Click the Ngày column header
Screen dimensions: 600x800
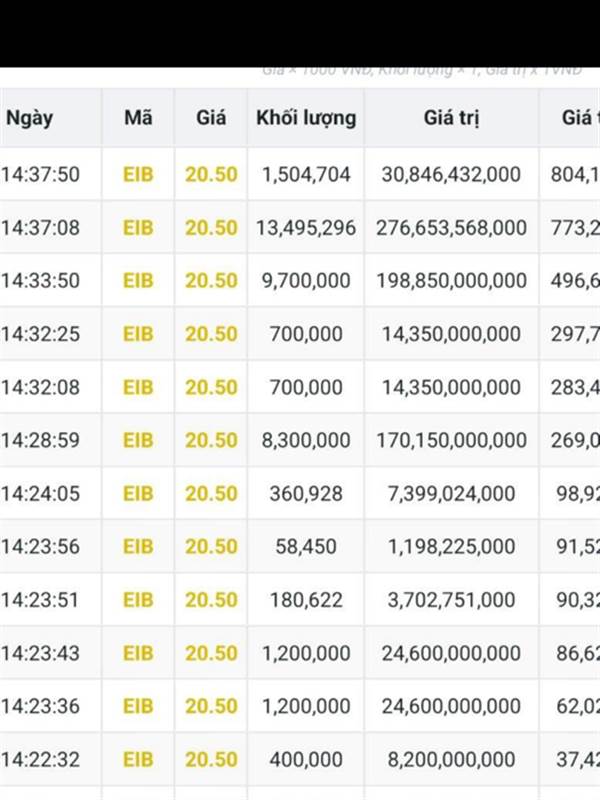tap(29, 118)
